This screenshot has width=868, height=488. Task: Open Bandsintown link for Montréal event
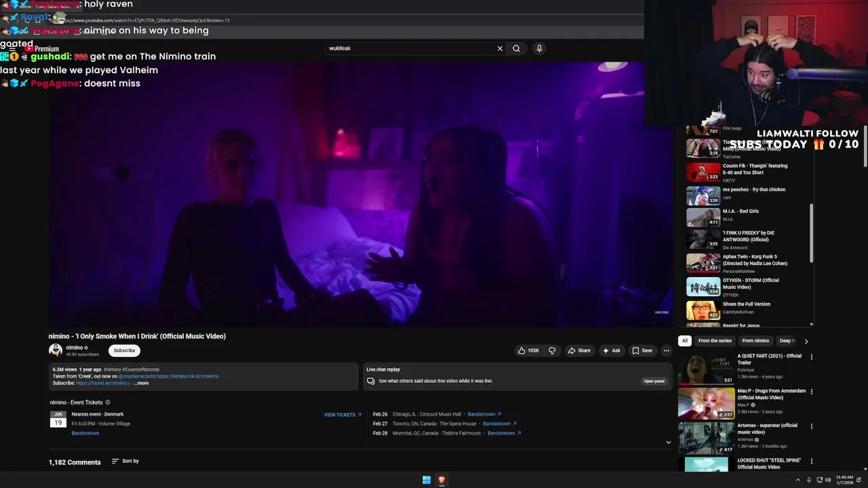(x=505, y=433)
